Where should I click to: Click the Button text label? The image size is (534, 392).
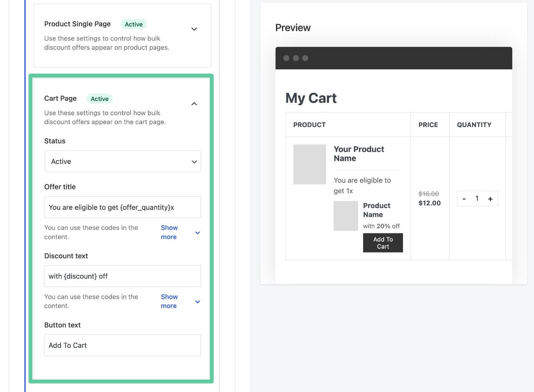click(63, 325)
